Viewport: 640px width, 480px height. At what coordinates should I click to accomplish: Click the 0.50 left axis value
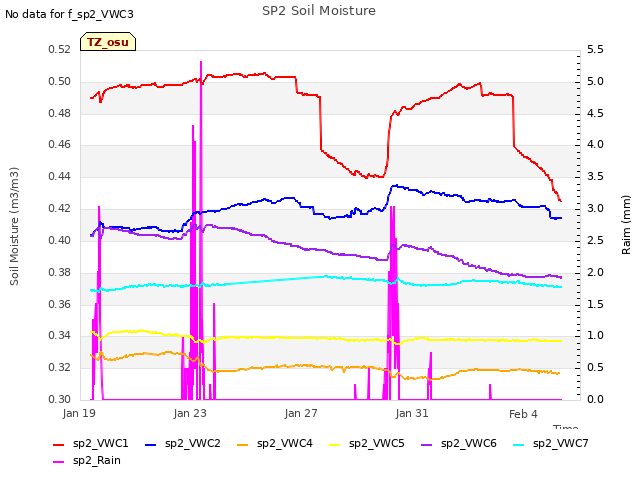click(x=60, y=82)
